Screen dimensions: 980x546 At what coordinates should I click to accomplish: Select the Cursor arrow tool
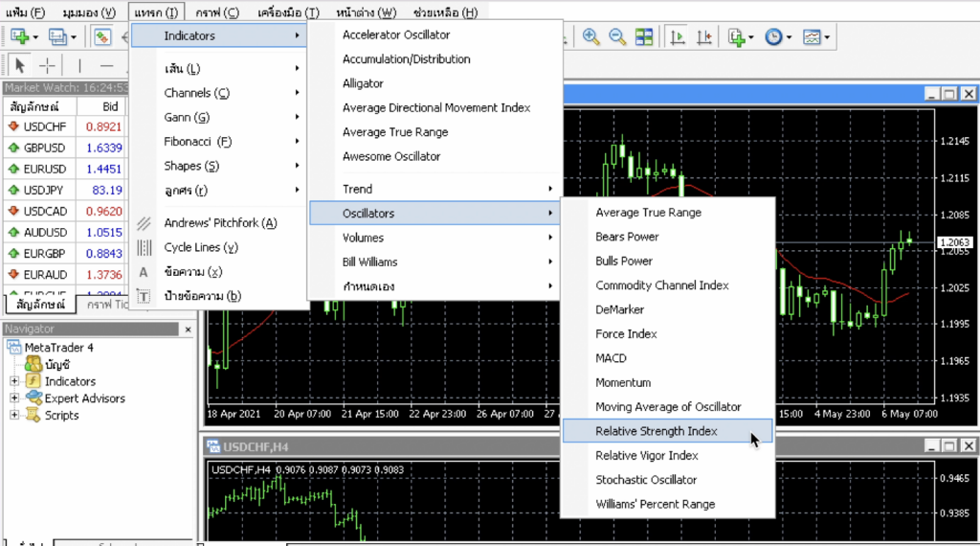pyautogui.click(x=19, y=65)
